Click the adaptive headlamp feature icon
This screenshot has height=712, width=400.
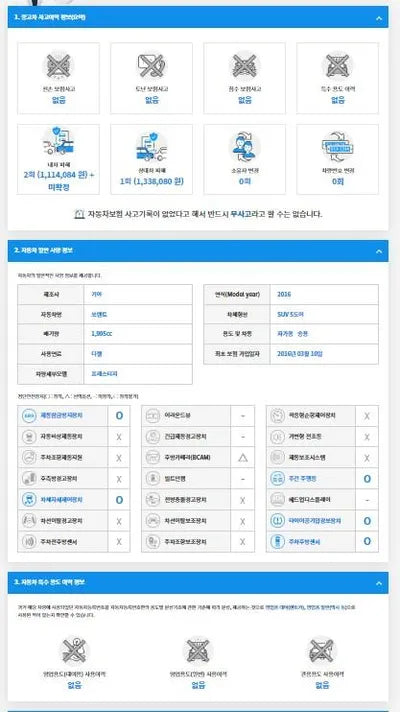(277, 436)
